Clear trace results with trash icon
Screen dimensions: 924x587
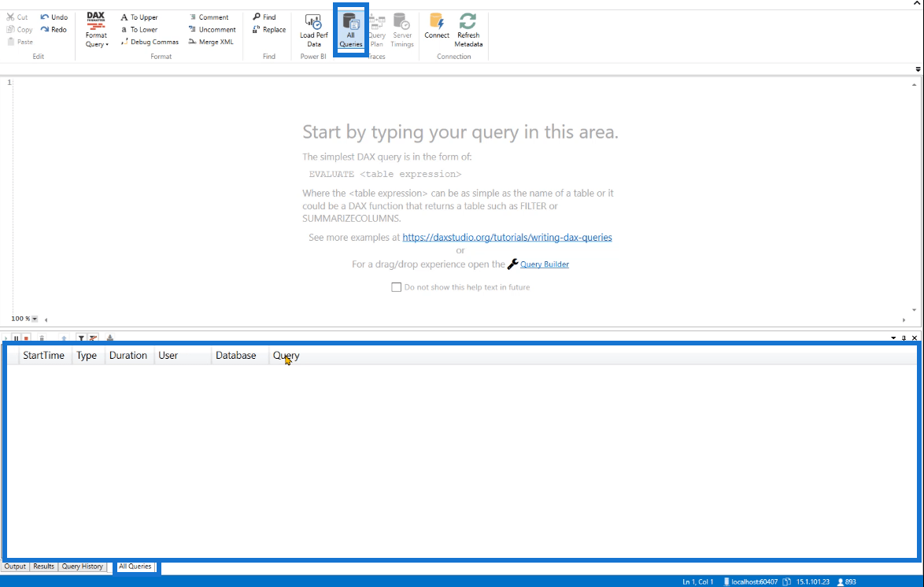pyautogui.click(x=41, y=338)
